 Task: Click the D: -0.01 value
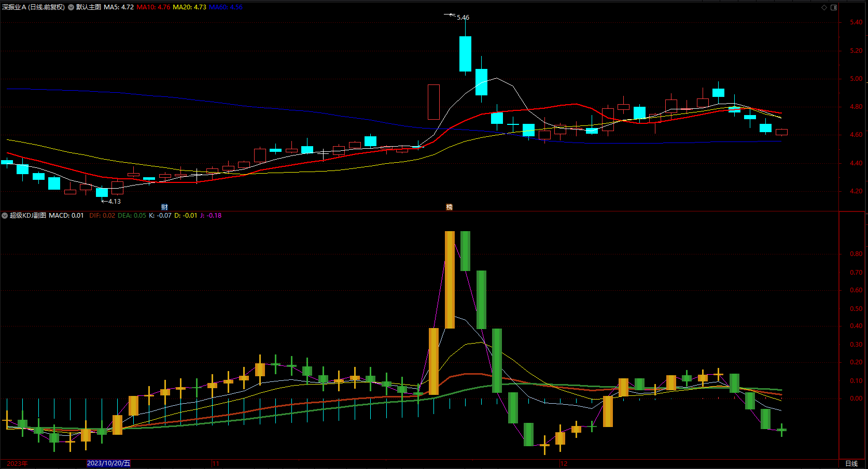[x=186, y=216]
